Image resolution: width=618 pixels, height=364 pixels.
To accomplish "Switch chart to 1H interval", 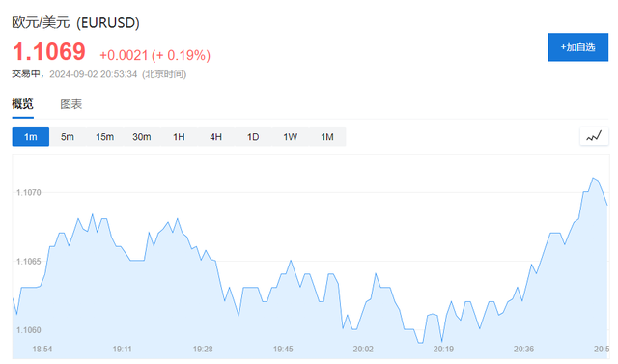I will (179, 137).
